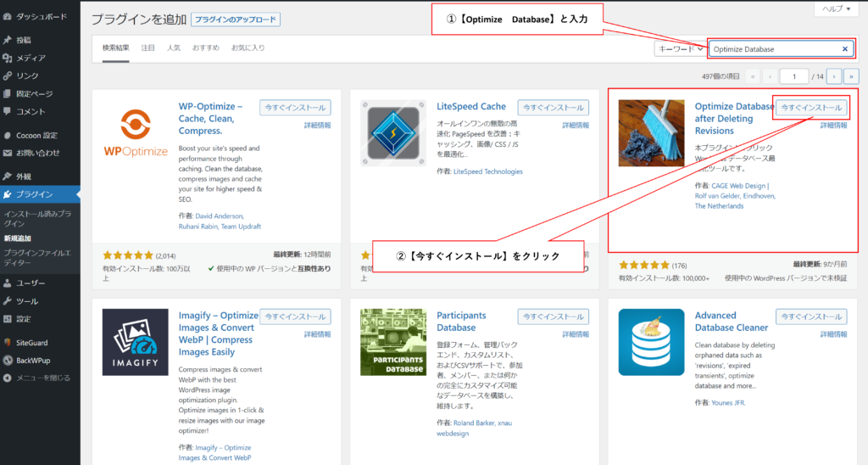Viewport: 868px width, 465px height.
Task: Click the LiteSpeed Cache title link
Action: [471, 106]
